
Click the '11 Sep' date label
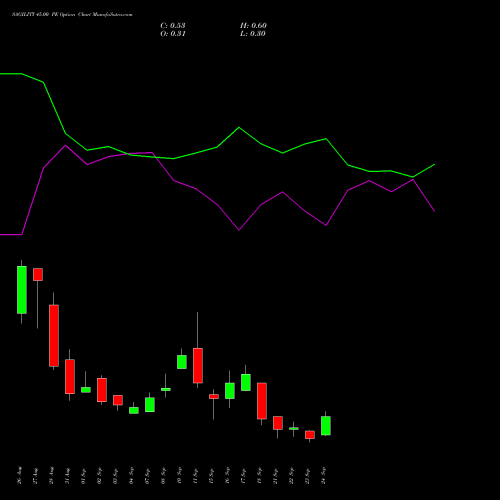click(x=195, y=475)
